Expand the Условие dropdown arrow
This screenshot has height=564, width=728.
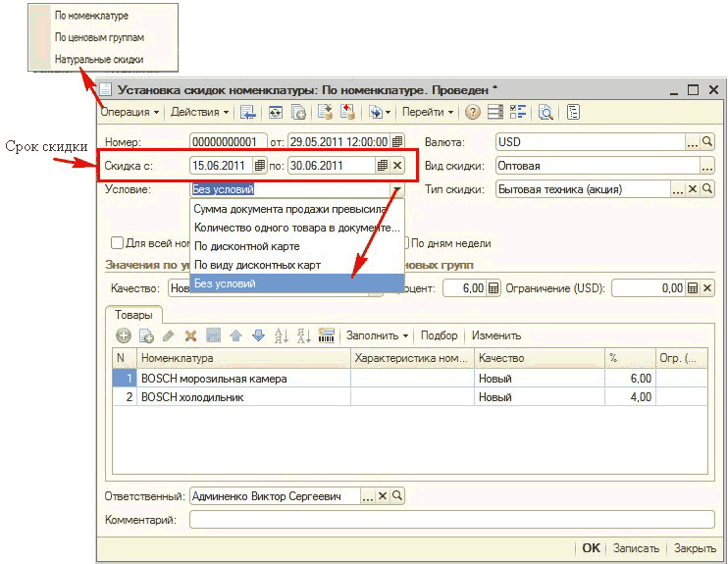(397, 189)
